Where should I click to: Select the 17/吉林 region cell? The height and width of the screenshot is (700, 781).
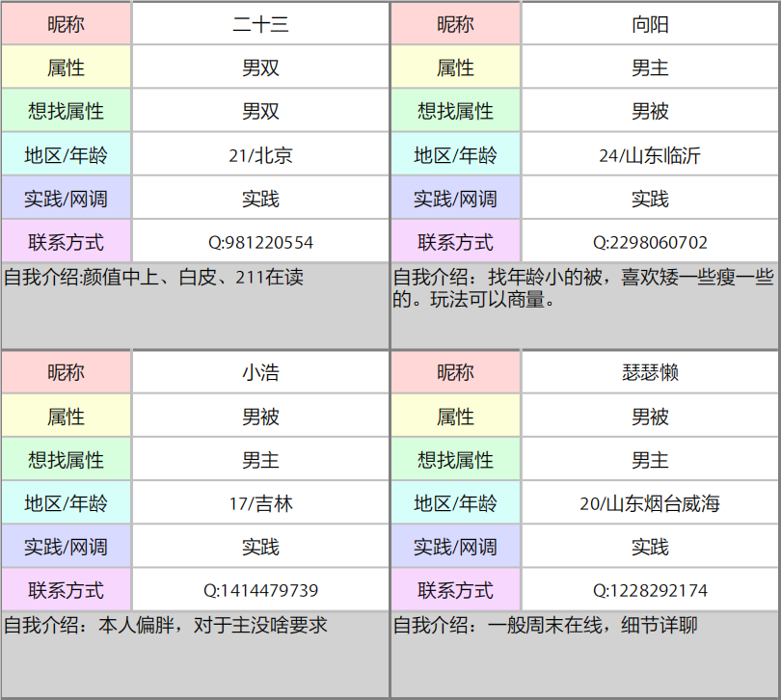coord(261,502)
